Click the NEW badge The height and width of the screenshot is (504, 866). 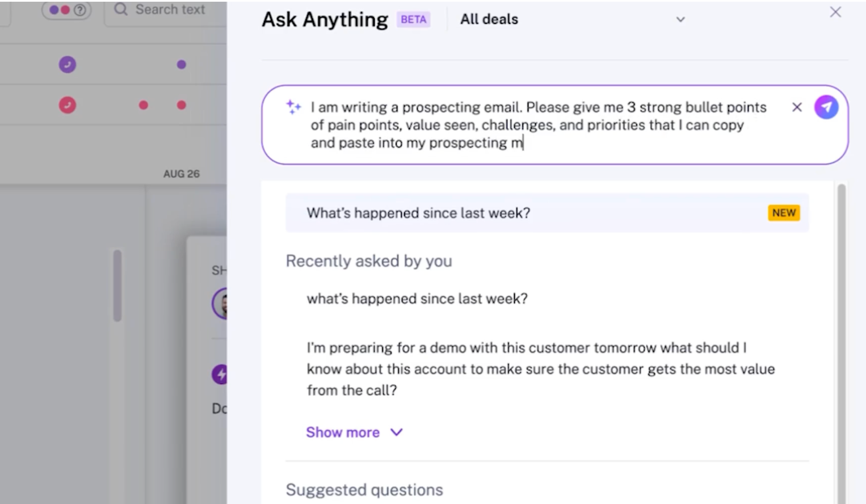click(x=784, y=213)
